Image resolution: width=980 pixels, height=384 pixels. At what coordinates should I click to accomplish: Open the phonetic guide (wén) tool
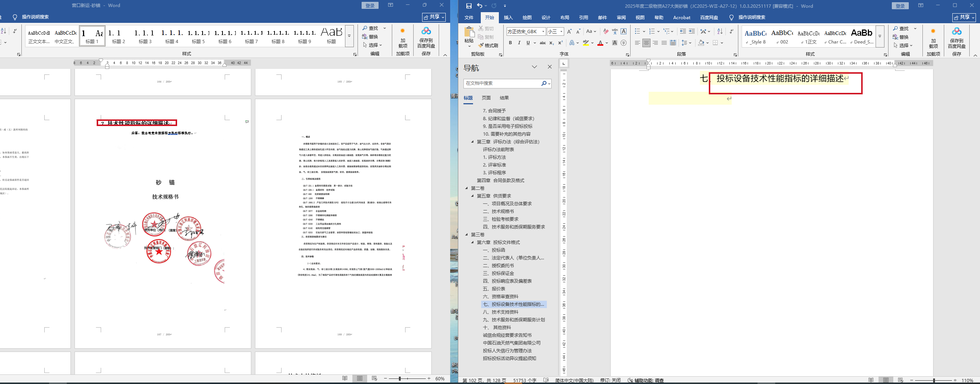[x=615, y=32]
